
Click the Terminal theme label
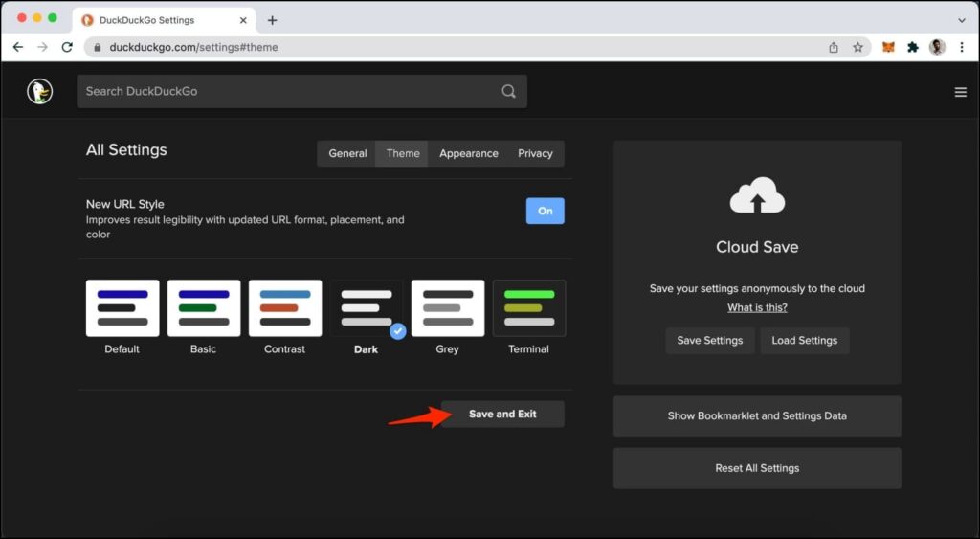pyautogui.click(x=528, y=348)
